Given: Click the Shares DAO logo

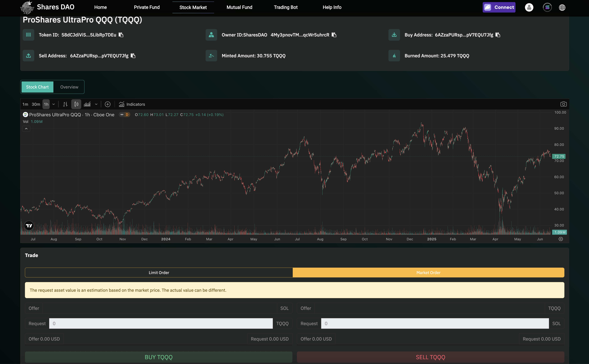Looking at the screenshot, I should click(47, 7).
